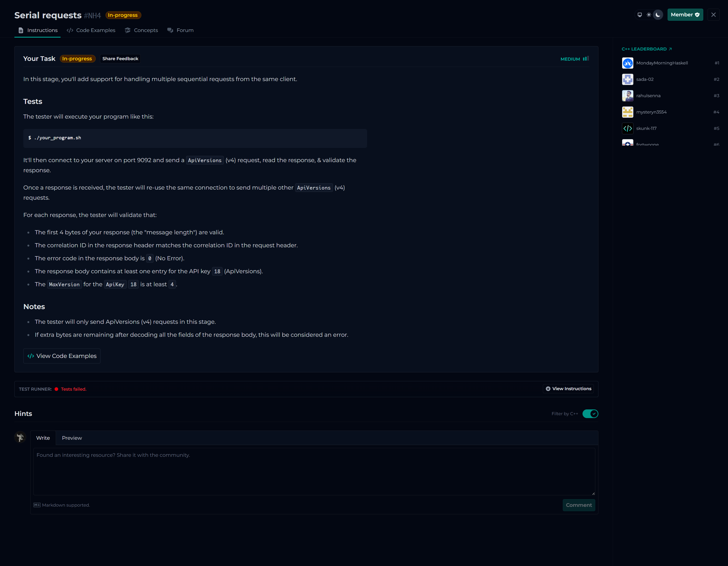728x566 pixels.
Task: Select the light theme sun icon
Action: pyautogui.click(x=649, y=15)
